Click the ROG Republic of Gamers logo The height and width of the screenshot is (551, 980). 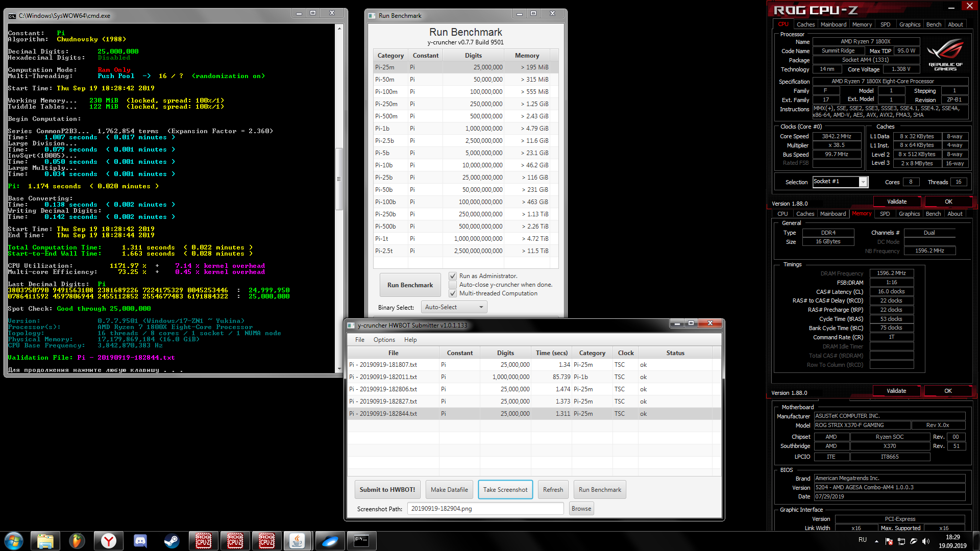(945, 55)
